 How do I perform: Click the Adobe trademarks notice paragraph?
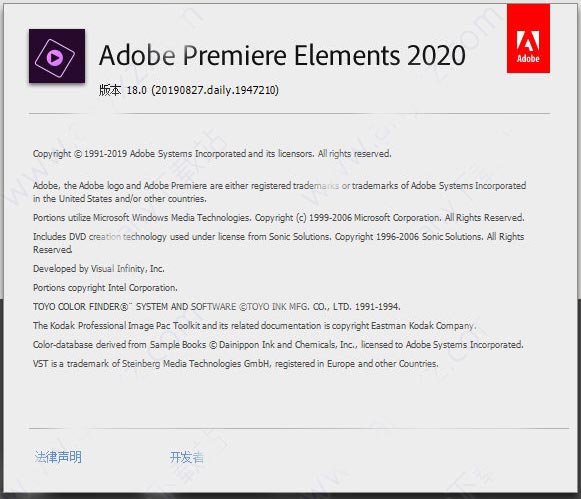tap(279, 192)
